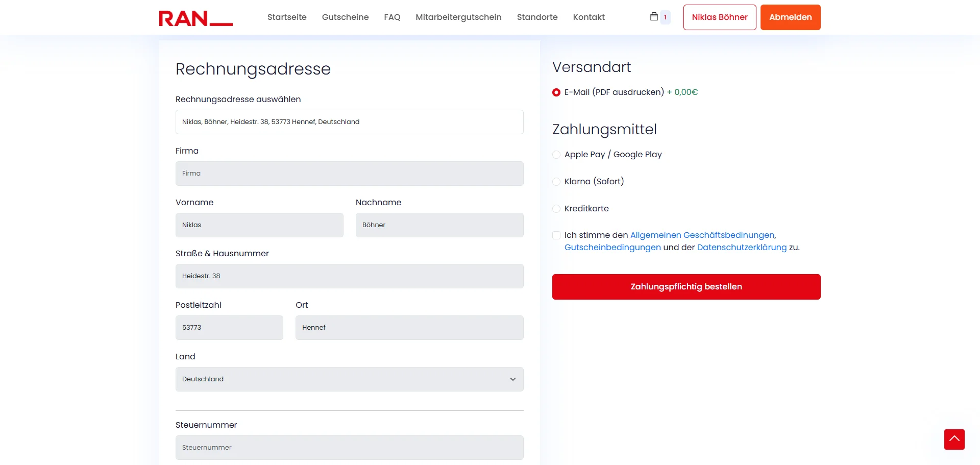This screenshot has height=465, width=980.
Task: Navigate to the FAQ page
Action: pos(392,17)
